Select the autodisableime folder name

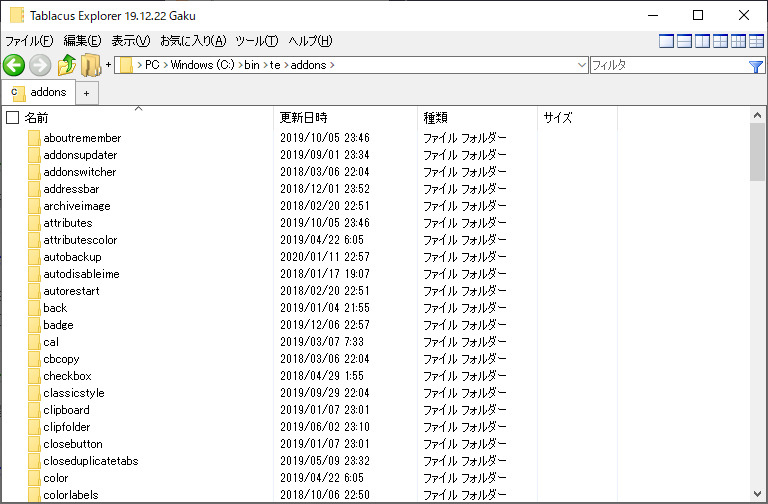(81, 274)
